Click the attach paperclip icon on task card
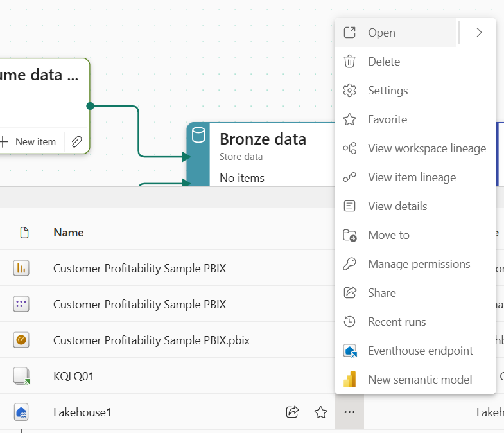Screen dimensions: 504x433 coord(76,141)
